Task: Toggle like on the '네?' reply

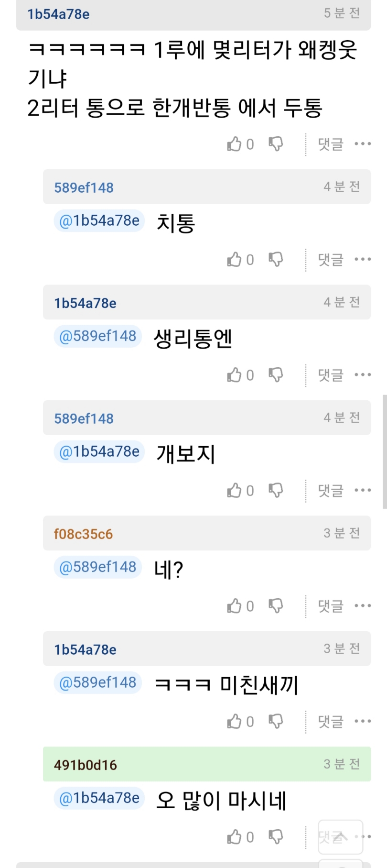Action: click(235, 606)
